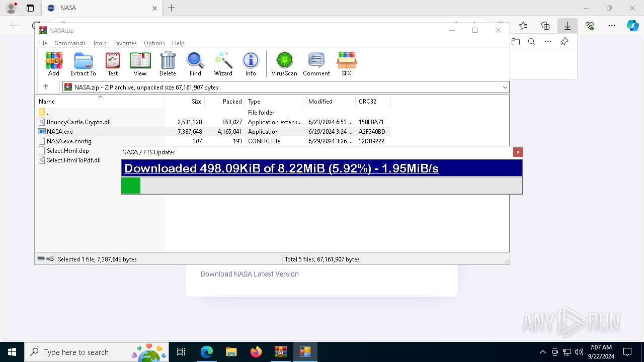Image resolution: width=644 pixels, height=362 pixels.
Task: Open Browser essentials heart icon
Action: click(x=590, y=26)
